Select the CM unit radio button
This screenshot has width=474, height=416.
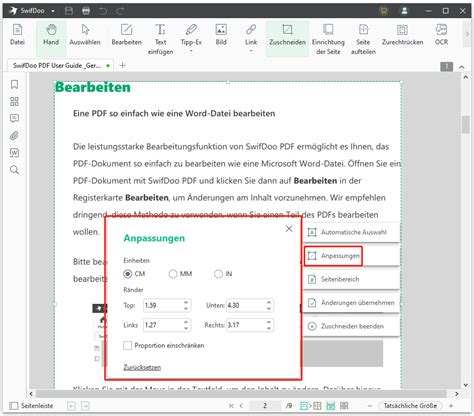click(127, 274)
